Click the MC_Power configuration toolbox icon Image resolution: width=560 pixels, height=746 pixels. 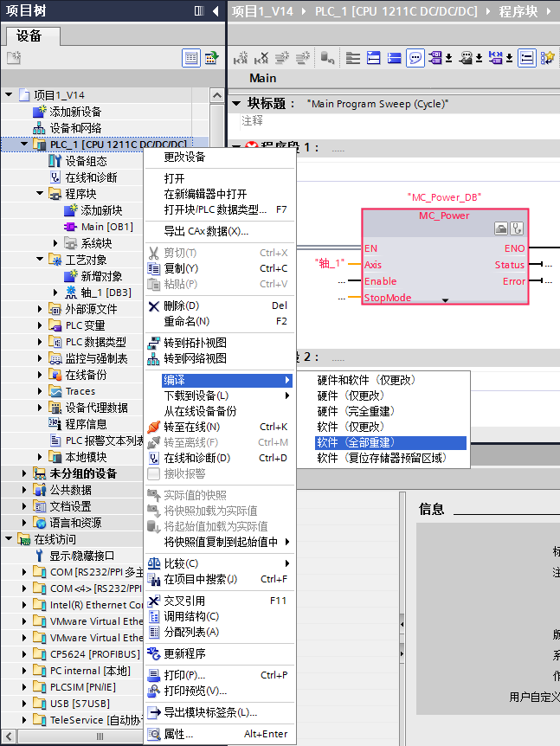click(x=501, y=228)
